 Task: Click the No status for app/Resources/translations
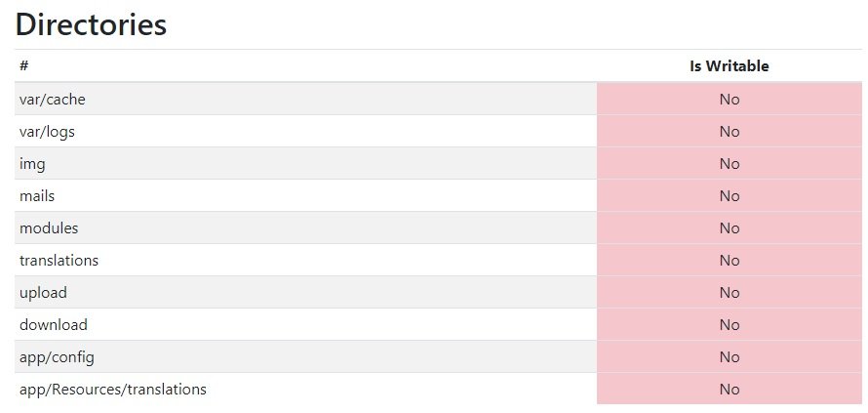coord(730,389)
